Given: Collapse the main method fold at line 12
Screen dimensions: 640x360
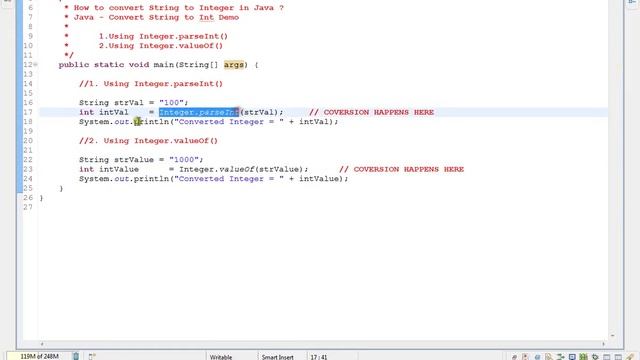Looking at the screenshot, I should 36,64.
